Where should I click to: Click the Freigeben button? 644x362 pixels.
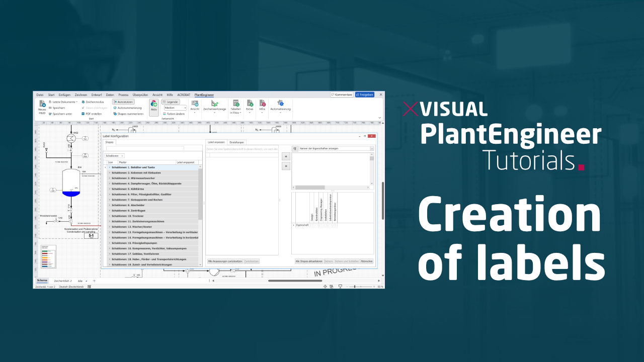364,95
